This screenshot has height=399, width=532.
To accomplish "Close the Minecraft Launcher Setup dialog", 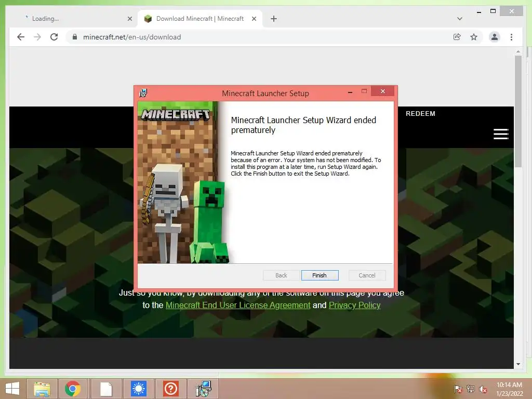I will pyautogui.click(x=383, y=91).
